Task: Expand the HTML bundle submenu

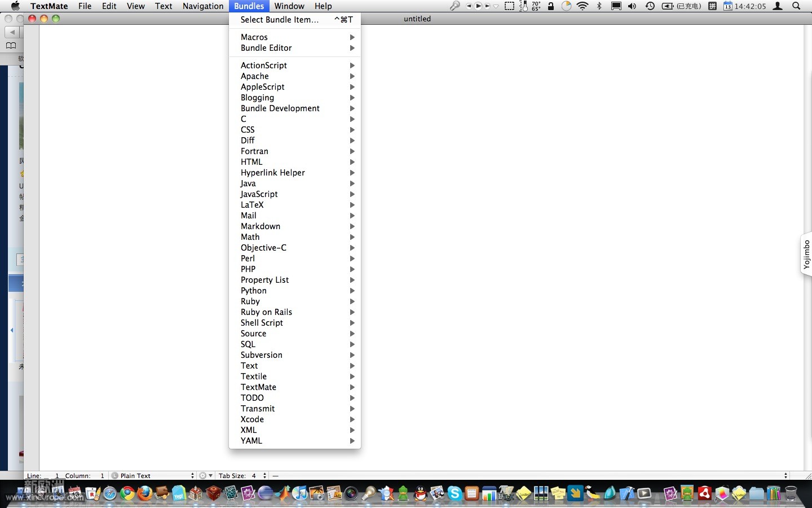Action: (x=295, y=162)
